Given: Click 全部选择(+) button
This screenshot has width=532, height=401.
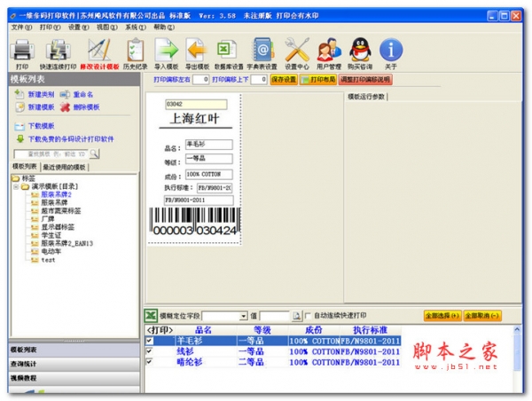Looking at the screenshot, I should 442,316.
